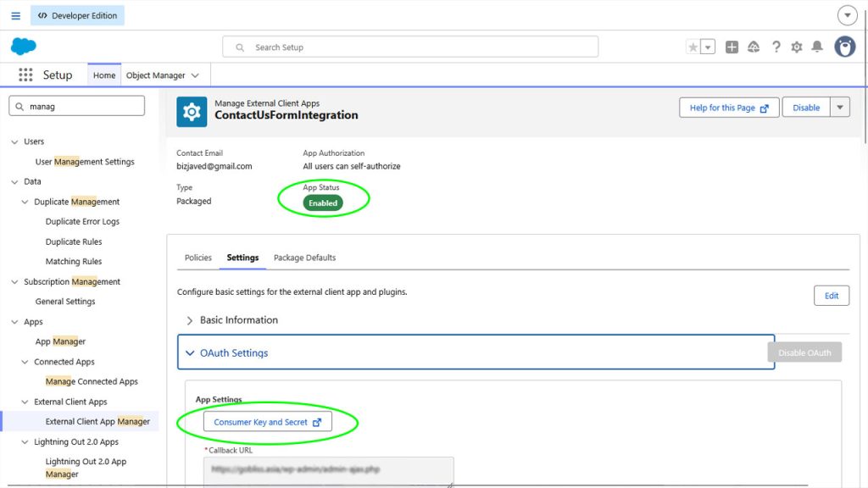Viewport: 868px width, 488px height.
Task: Click the bizjaved@gmail.com contact email
Action: click(x=214, y=166)
